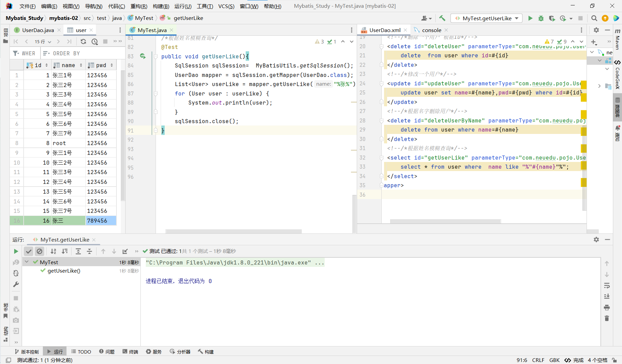Open Run panel settings gear
Viewport: 622px width, 364px height.
pos(596,240)
